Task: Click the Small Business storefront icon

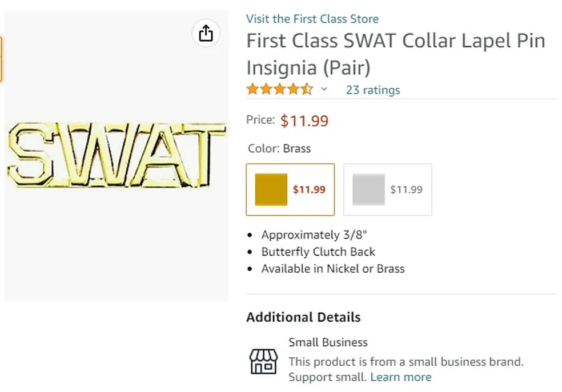Action: point(263,362)
